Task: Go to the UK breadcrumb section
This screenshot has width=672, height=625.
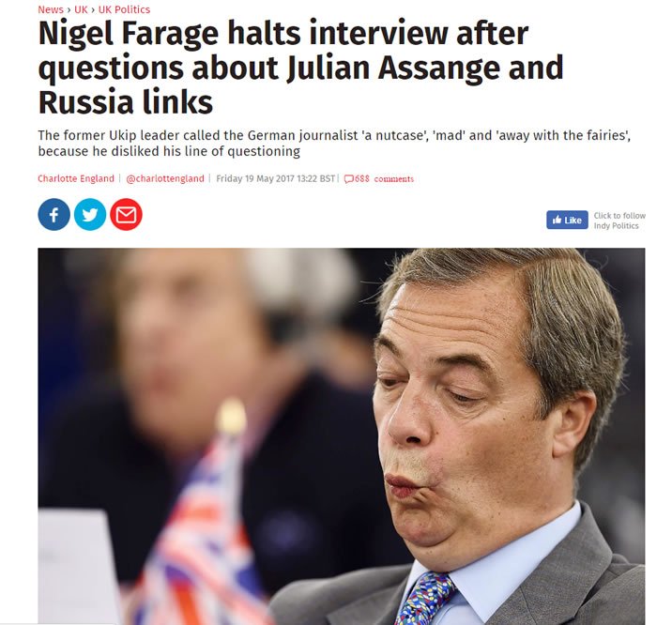Action: (81, 9)
